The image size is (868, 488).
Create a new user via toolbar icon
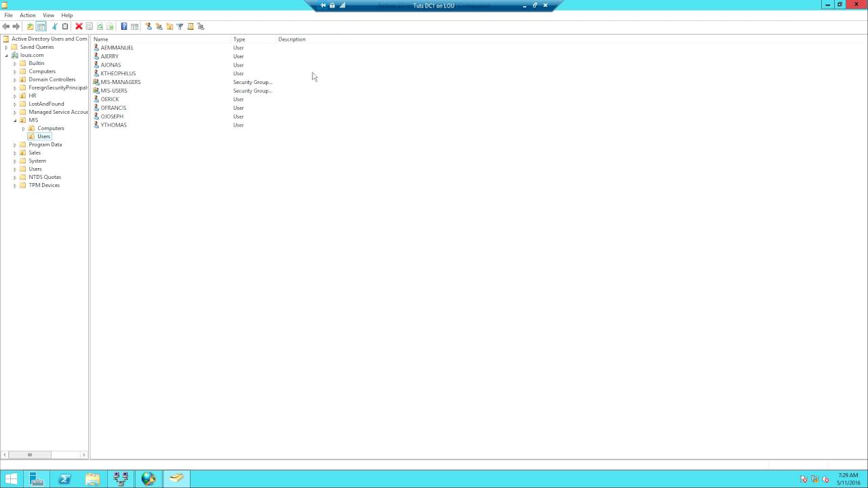click(149, 26)
